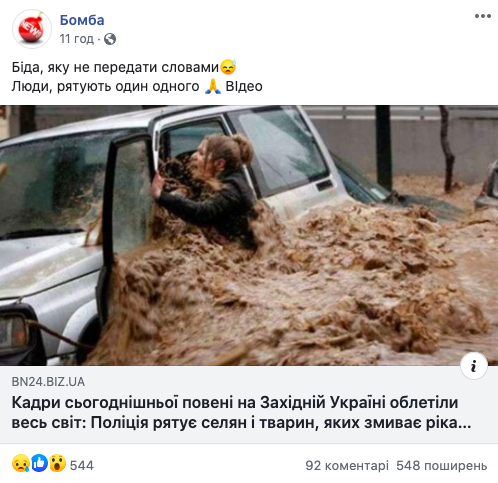Click the 'Люди, рятують один одного' line
This screenshot has width=498, height=483.
coord(106,87)
